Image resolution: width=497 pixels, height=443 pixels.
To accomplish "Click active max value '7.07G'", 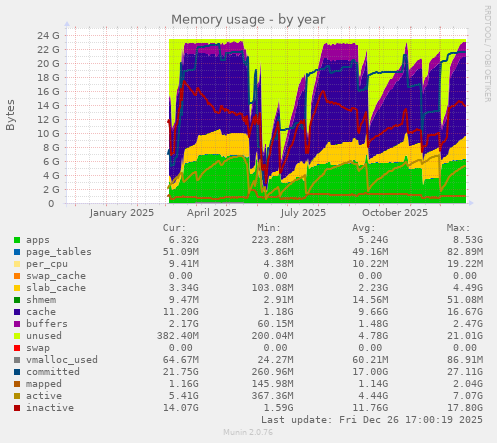I will (x=468, y=396).
